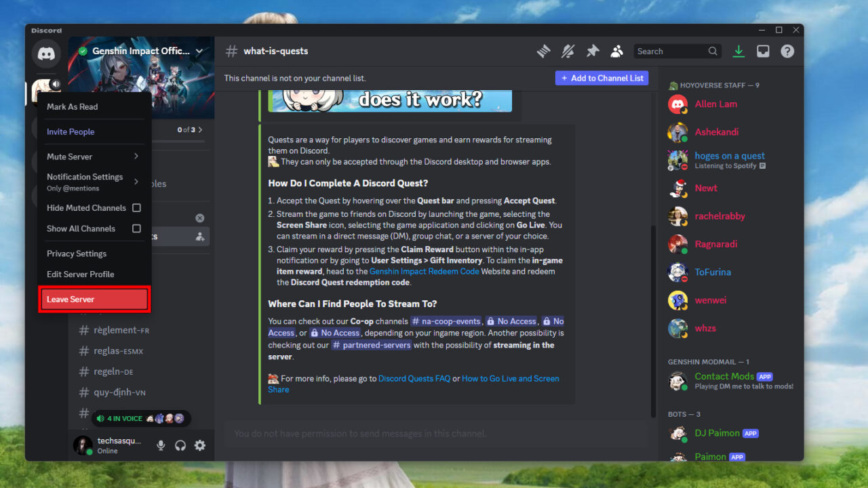The width and height of the screenshot is (868, 488).
Task: Click the Add to Channel List button
Action: pos(601,77)
